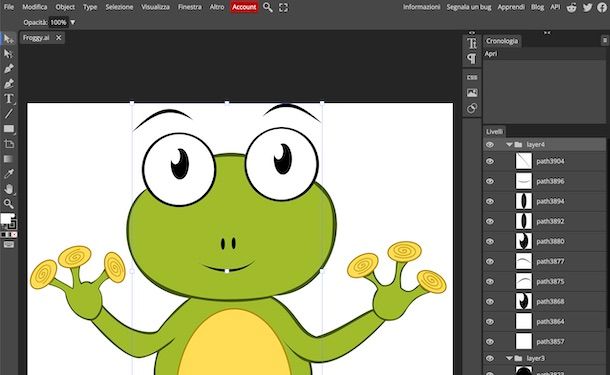
Task: Open the Character panel icon
Action: click(x=472, y=43)
